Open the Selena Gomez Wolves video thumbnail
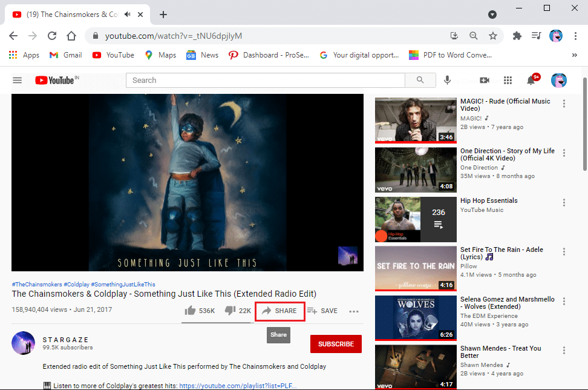Image resolution: width=588 pixels, height=390 pixels. coord(416,318)
